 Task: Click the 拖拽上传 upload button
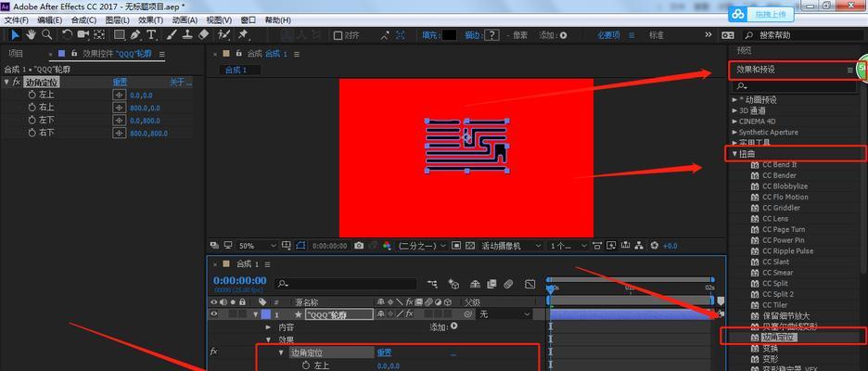(761, 14)
